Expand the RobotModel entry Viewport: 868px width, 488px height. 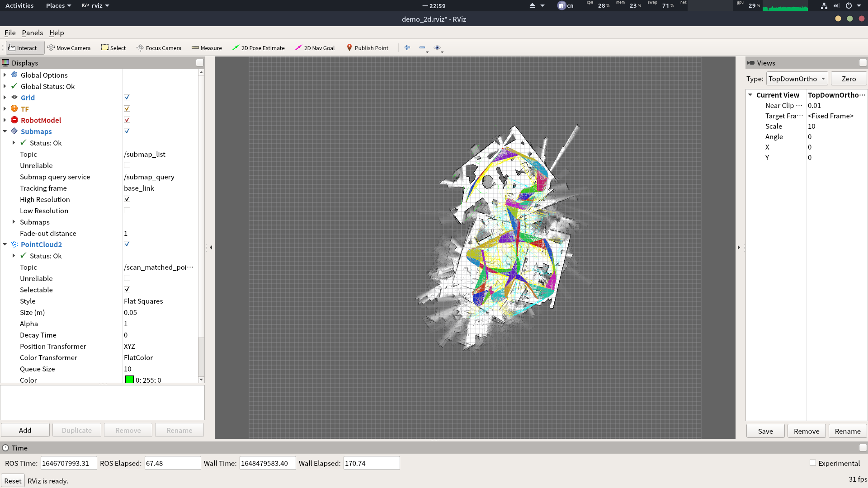click(5, 120)
